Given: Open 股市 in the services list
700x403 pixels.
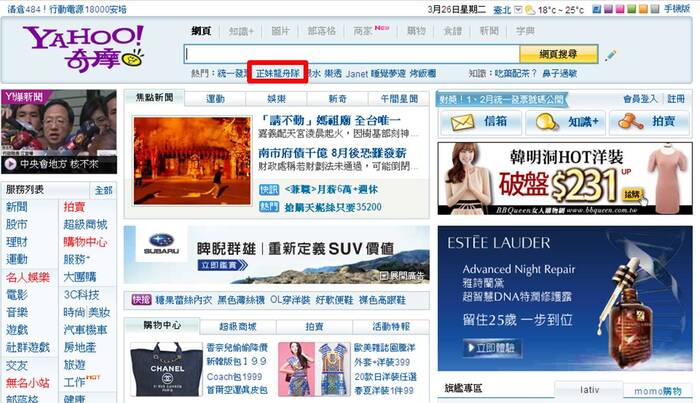Looking at the screenshot, I should (x=17, y=224).
